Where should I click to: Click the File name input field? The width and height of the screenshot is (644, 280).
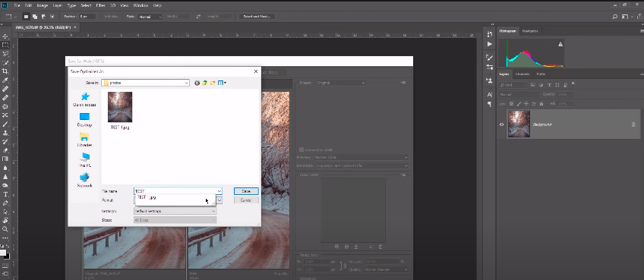pos(175,191)
